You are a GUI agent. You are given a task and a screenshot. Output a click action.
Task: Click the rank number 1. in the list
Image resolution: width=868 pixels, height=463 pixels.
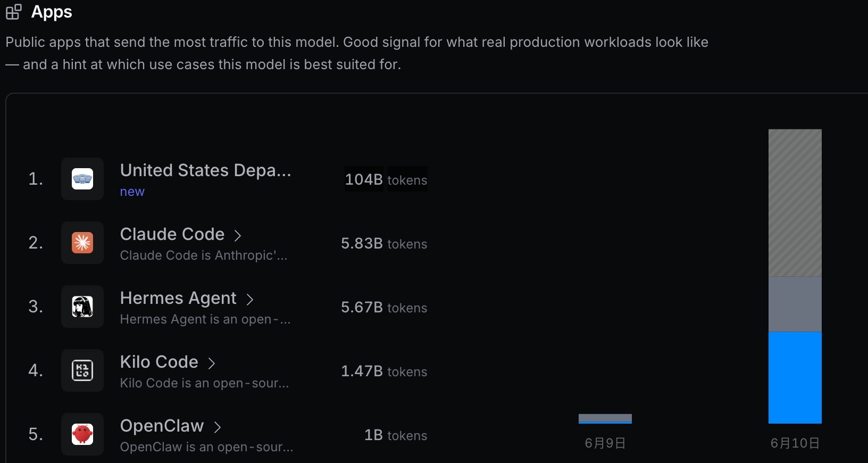36,179
